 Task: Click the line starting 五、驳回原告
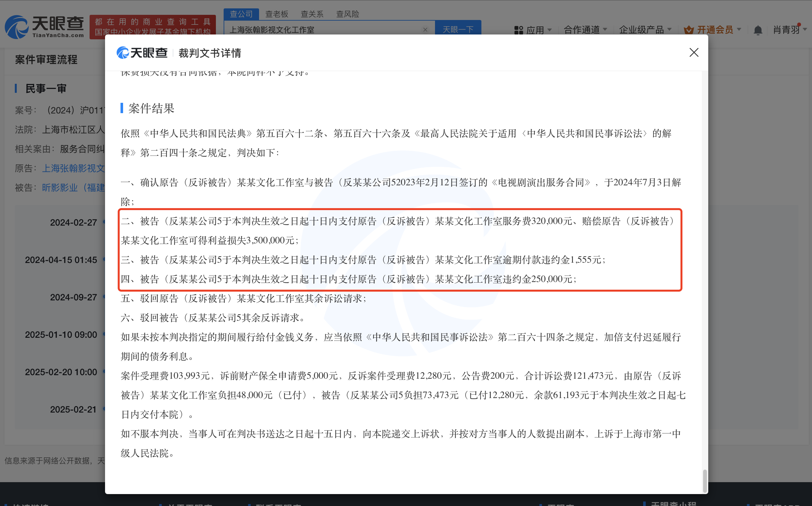244,298
